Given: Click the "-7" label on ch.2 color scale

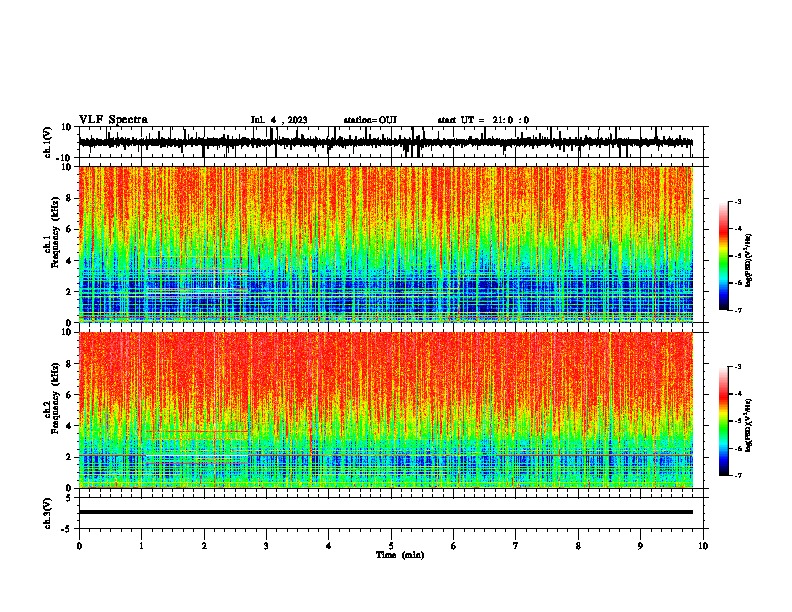Looking at the screenshot, I should 737,475.
